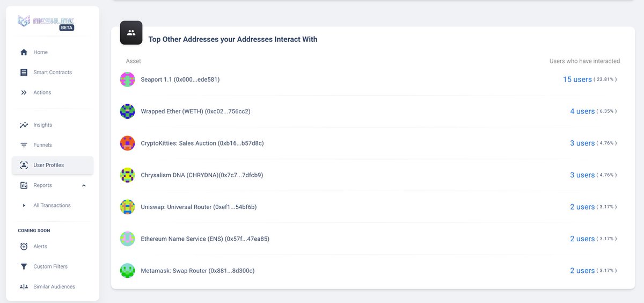Click the Meshlink logo icon
The image size is (644, 303).
pos(24,21)
